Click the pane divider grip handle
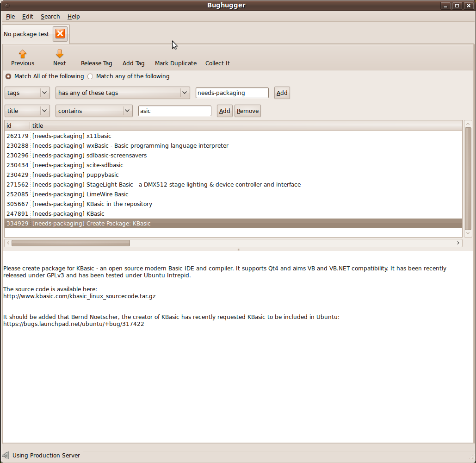 [x=238, y=250]
